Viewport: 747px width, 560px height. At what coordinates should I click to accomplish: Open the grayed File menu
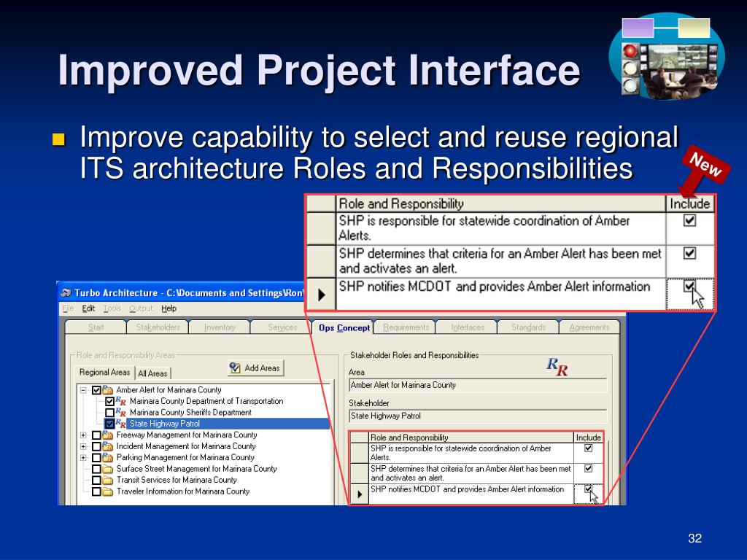click(68, 308)
